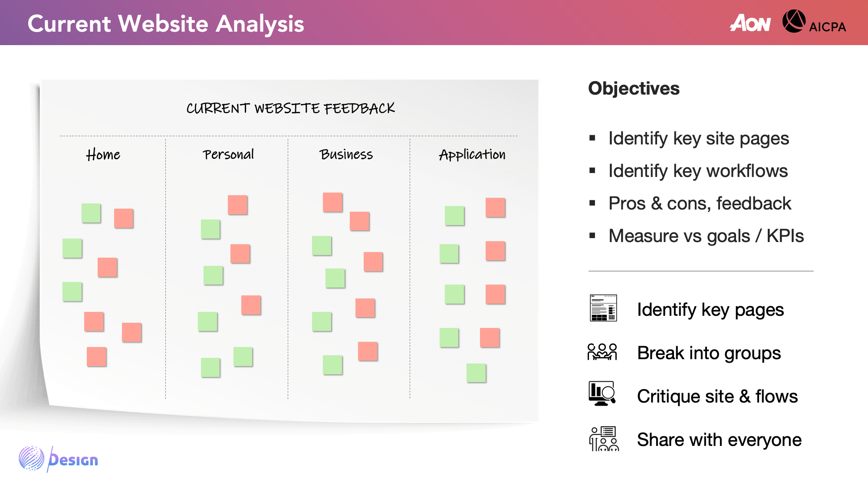Image resolution: width=868 pixels, height=488 pixels.
Task: Click the Measure vs goals / KPIs bullet
Action: (x=706, y=236)
